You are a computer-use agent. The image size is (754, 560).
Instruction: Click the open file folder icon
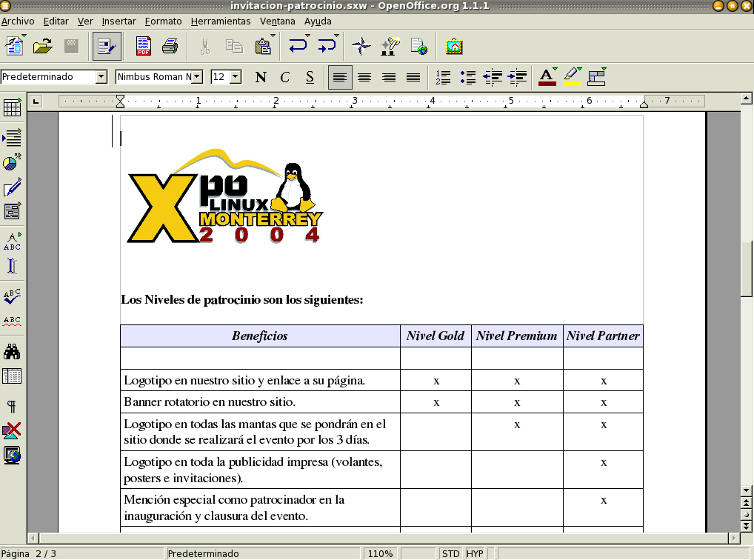[x=43, y=47]
